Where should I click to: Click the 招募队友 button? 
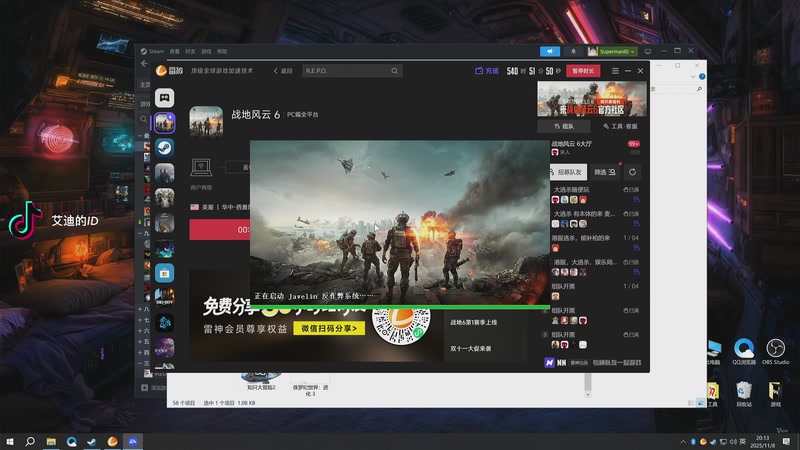566,172
